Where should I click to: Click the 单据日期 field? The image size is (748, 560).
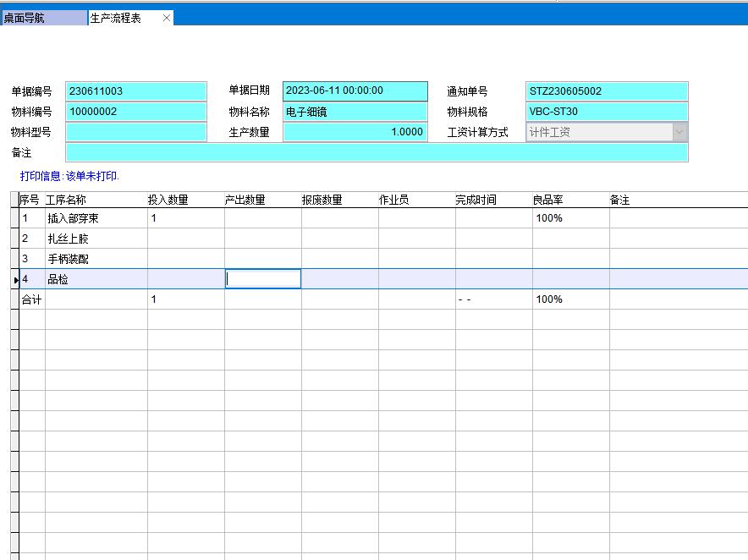click(x=355, y=91)
